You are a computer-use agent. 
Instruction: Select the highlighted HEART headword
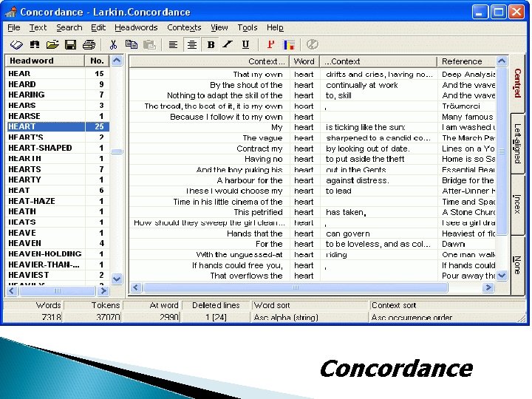coord(57,126)
